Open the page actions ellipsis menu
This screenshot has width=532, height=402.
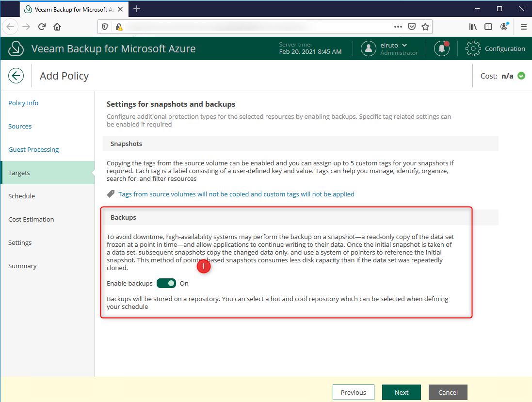tap(398, 27)
